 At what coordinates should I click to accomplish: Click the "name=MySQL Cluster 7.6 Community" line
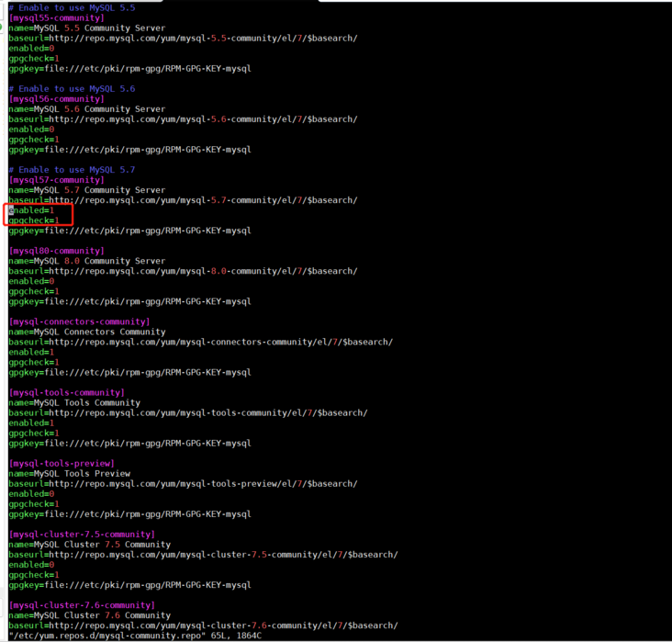[x=90, y=615]
